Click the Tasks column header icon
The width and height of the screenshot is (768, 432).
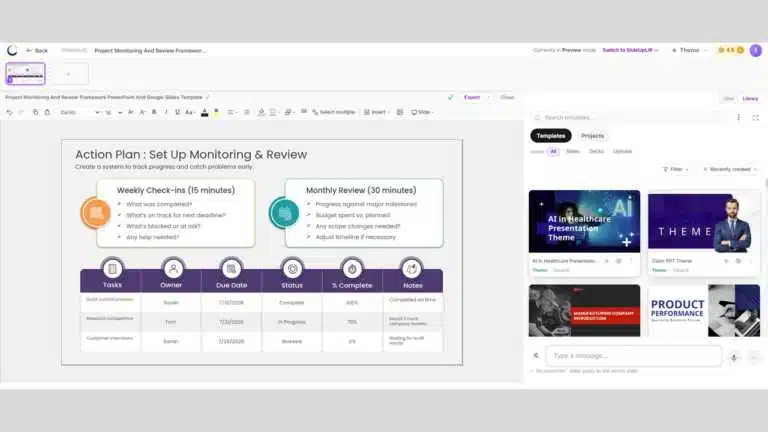point(113,268)
